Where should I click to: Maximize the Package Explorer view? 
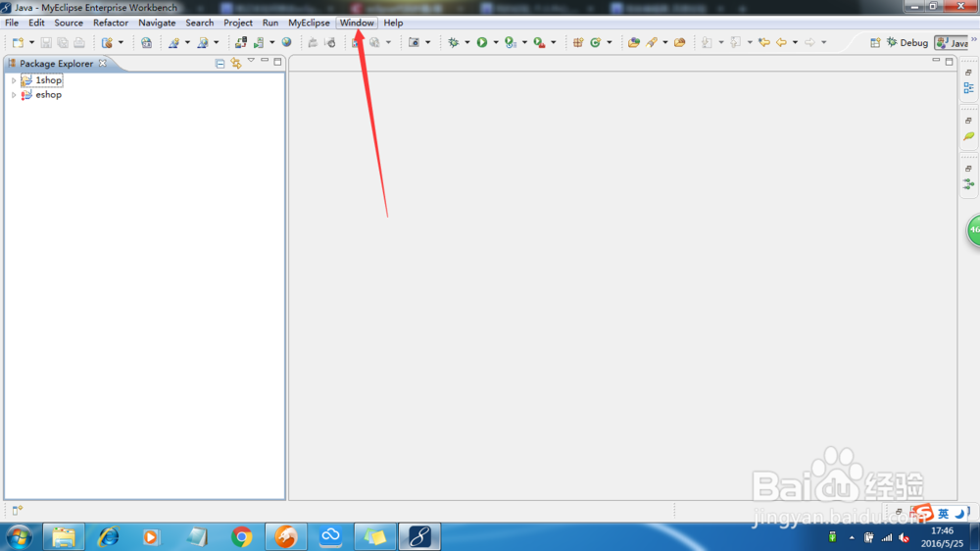click(x=277, y=62)
